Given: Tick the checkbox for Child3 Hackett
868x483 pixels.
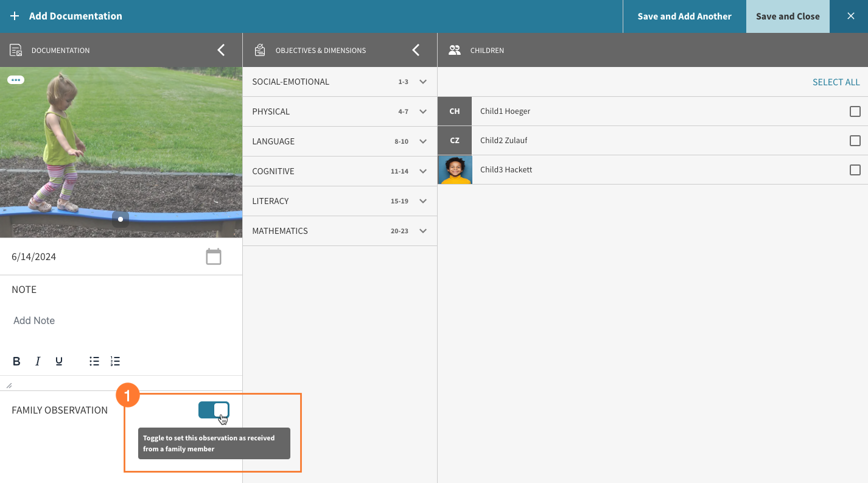Looking at the screenshot, I should 855,170.
